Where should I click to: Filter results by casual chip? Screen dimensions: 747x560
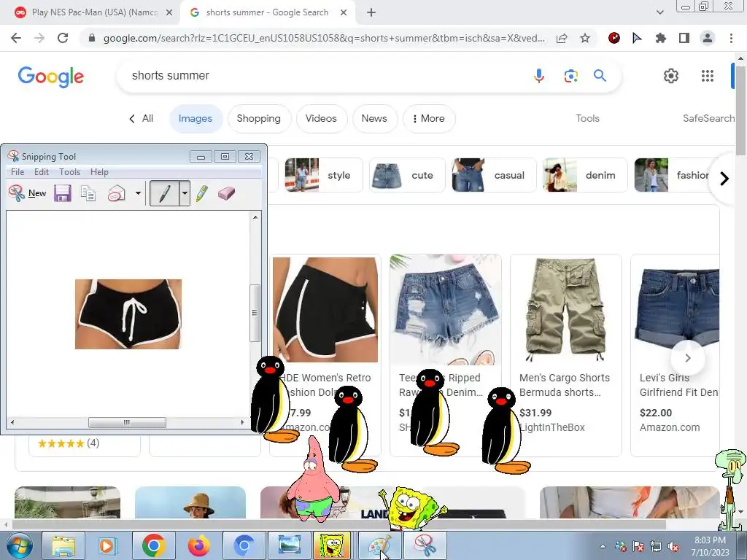494,175
